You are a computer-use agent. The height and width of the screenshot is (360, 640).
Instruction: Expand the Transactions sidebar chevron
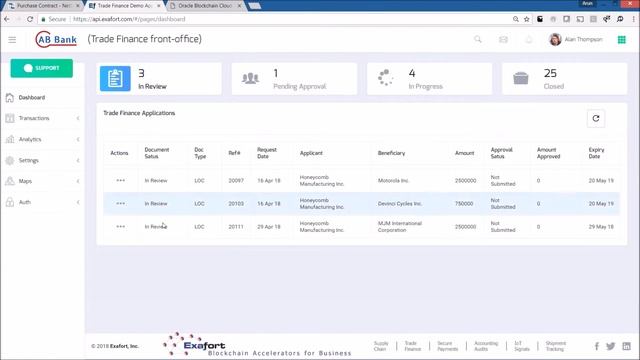78,118
